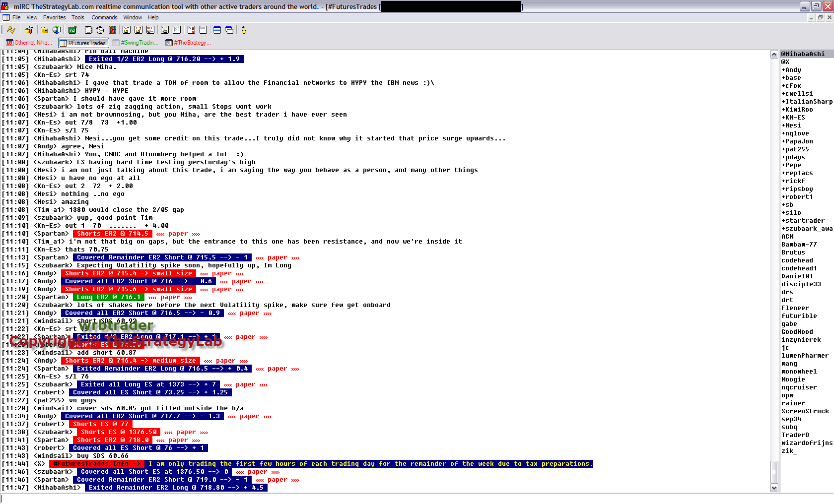This screenshot has width=834, height=504.
Task: Select user wizardofrijns in the nick list
Action: (x=806, y=443)
